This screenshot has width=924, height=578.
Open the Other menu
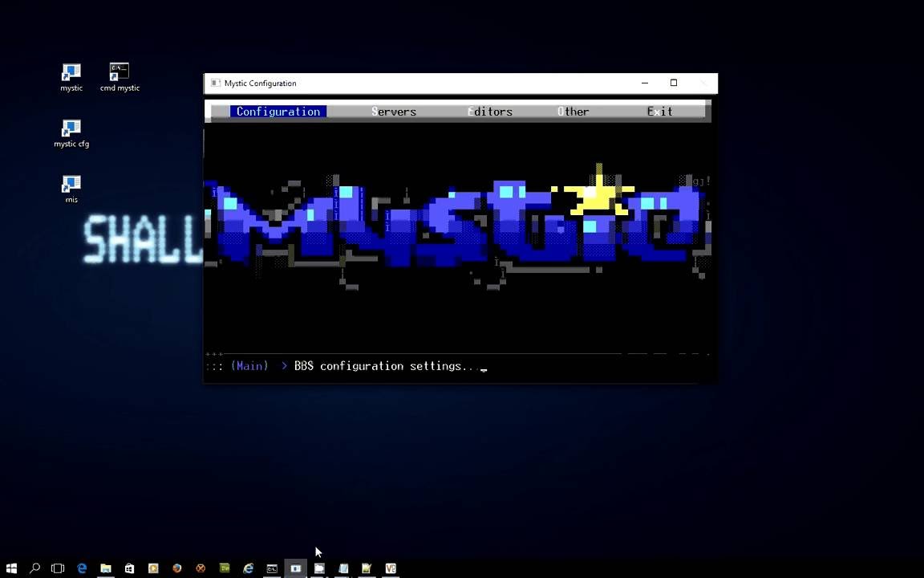tap(573, 112)
